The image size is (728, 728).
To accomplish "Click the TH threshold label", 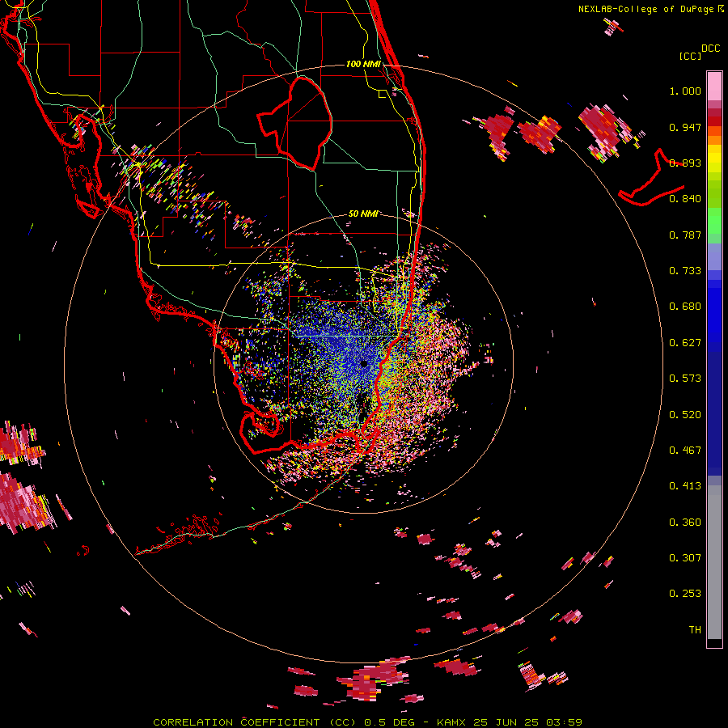I will (x=695, y=630).
